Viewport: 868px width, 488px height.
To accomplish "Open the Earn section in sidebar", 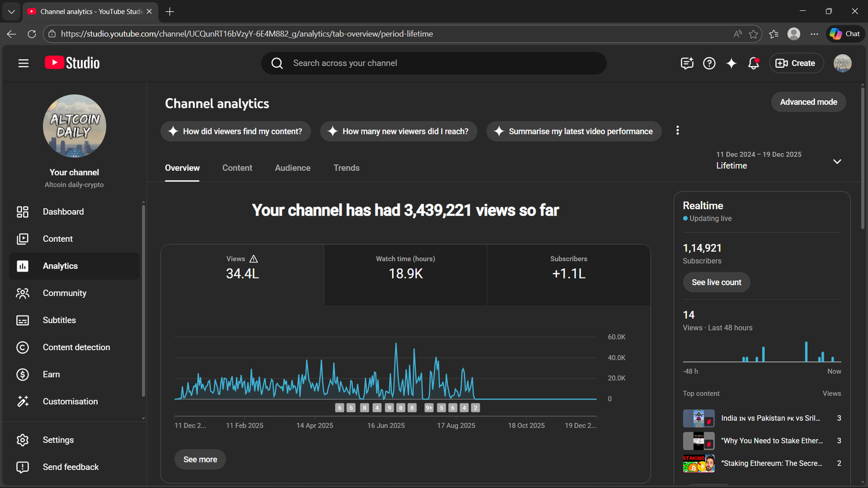I will (x=52, y=374).
